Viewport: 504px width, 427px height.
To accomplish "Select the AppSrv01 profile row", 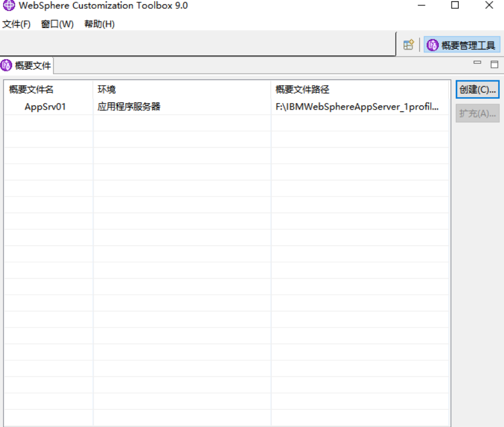I will [x=226, y=107].
